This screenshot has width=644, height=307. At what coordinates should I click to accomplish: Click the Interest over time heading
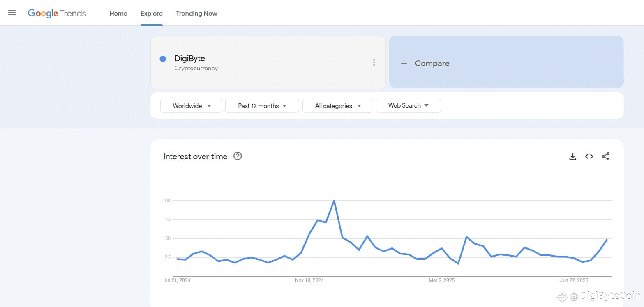pos(195,156)
